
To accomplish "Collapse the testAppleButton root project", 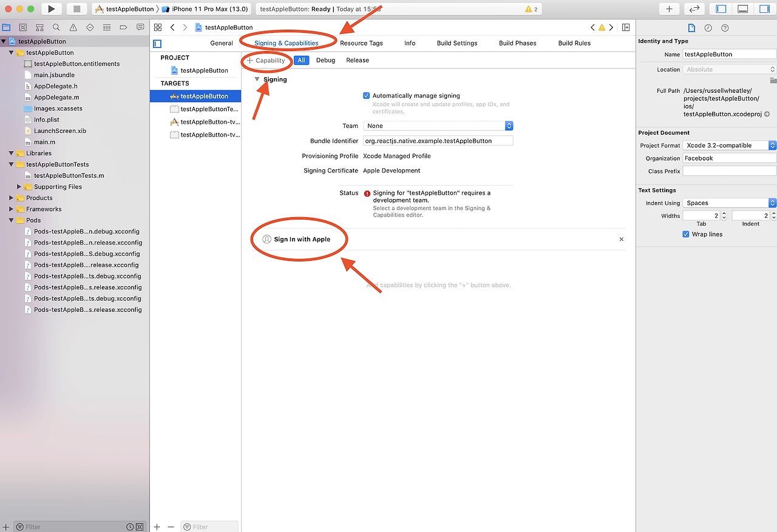I will pos(4,41).
